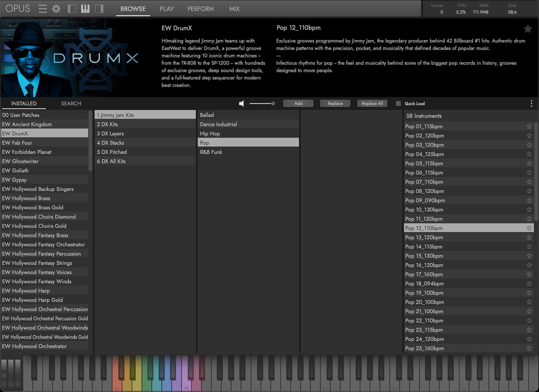Mute preview with the speaker icon
539x392 pixels.
[x=241, y=104]
